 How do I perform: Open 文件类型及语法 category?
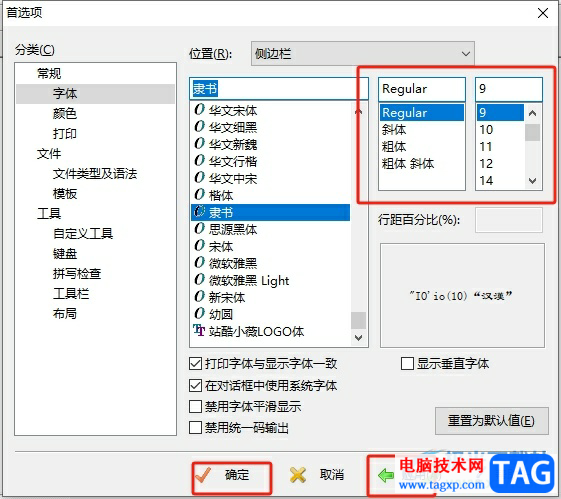[95, 174]
